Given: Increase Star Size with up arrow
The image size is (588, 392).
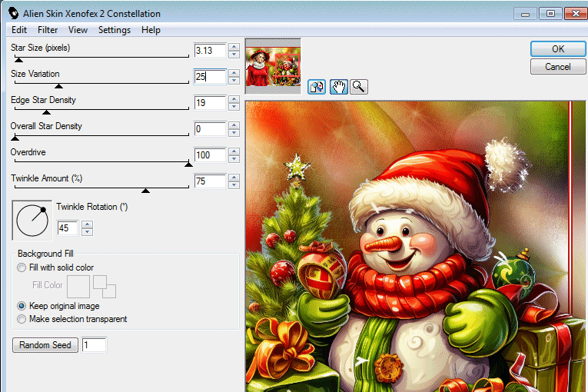Looking at the screenshot, I should pyautogui.click(x=234, y=47).
